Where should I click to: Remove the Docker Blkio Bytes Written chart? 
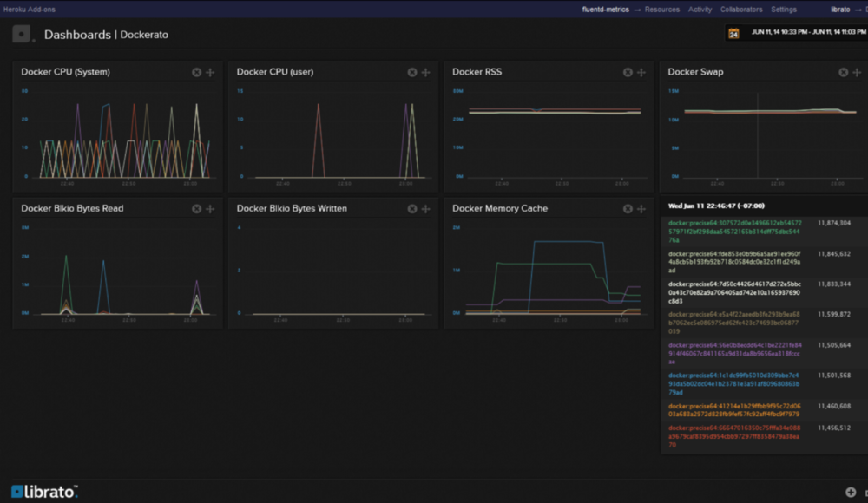[x=411, y=209]
